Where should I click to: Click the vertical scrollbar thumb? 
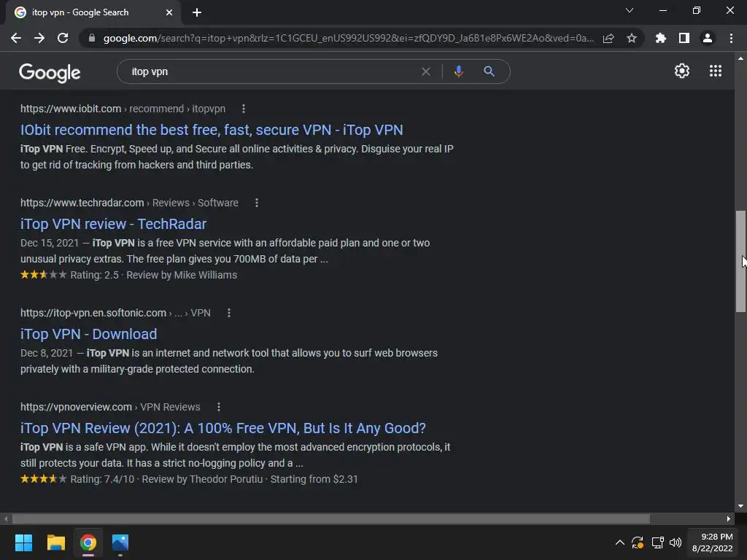click(x=740, y=262)
